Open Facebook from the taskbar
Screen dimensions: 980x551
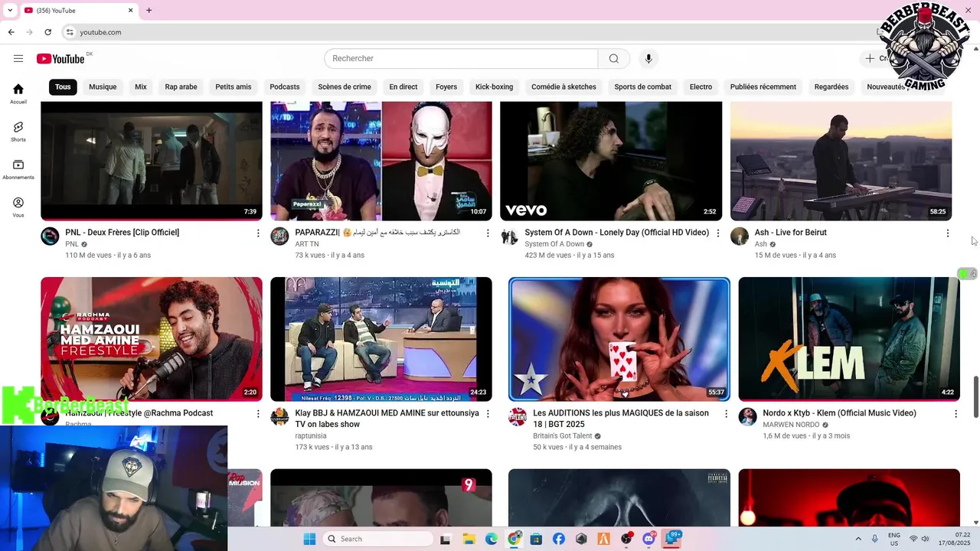(559, 539)
